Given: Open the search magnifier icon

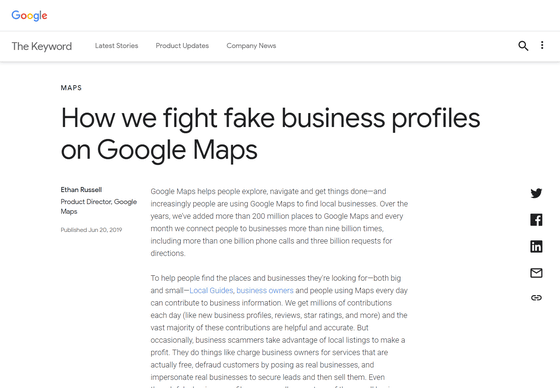Looking at the screenshot, I should point(523,46).
